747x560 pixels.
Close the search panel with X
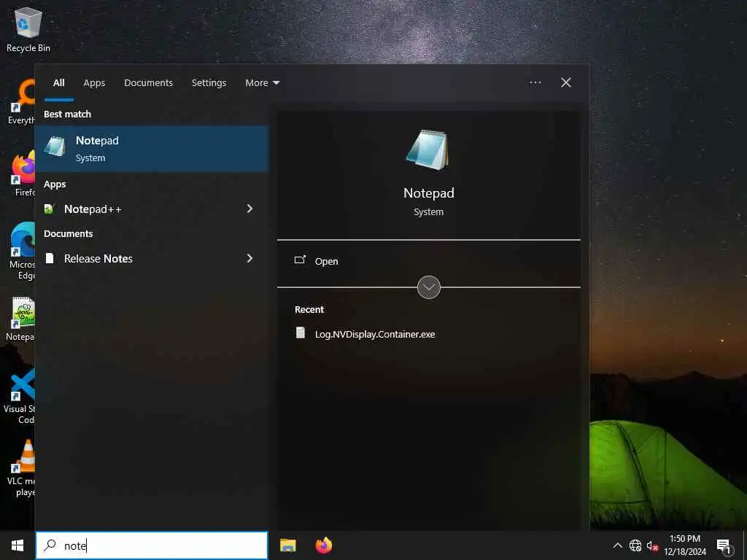click(x=566, y=83)
